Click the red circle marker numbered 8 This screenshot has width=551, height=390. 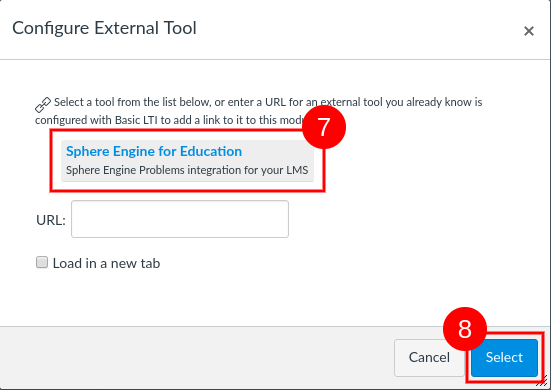(x=465, y=329)
